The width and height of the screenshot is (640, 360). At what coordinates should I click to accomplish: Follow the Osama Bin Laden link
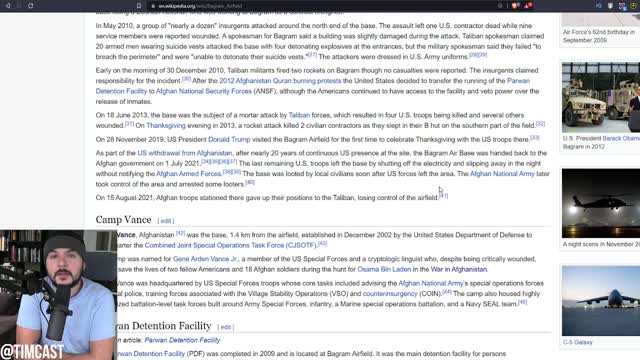point(384,269)
